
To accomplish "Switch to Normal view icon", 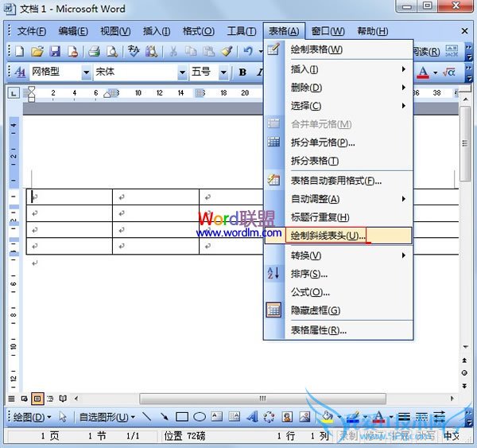I will [12, 399].
